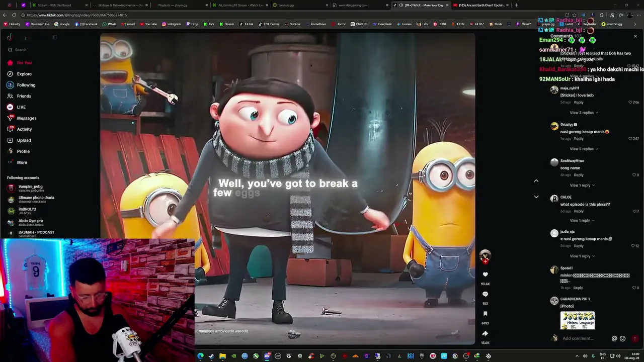
Task: Expand "View 1 reply" under SawNwayHtwe's comment
Action: [582, 185]
